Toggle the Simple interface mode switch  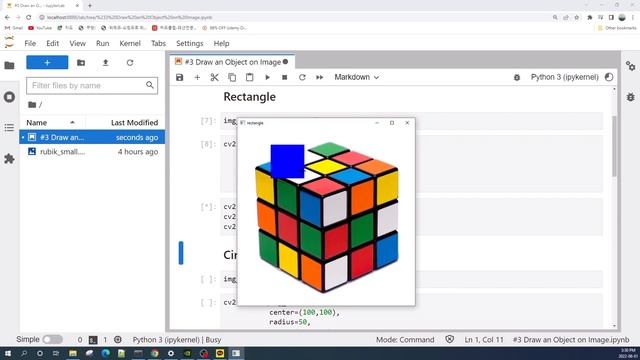tap(53, 339)
